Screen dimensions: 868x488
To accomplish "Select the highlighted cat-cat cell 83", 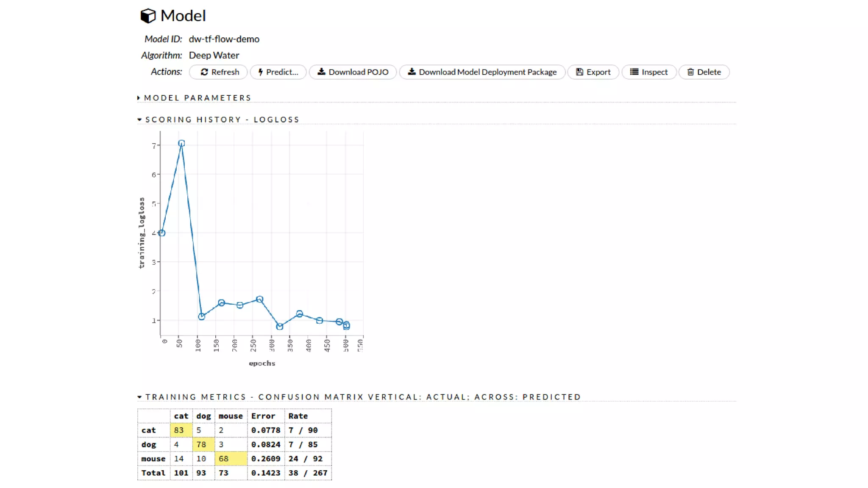I will point(181,430).
